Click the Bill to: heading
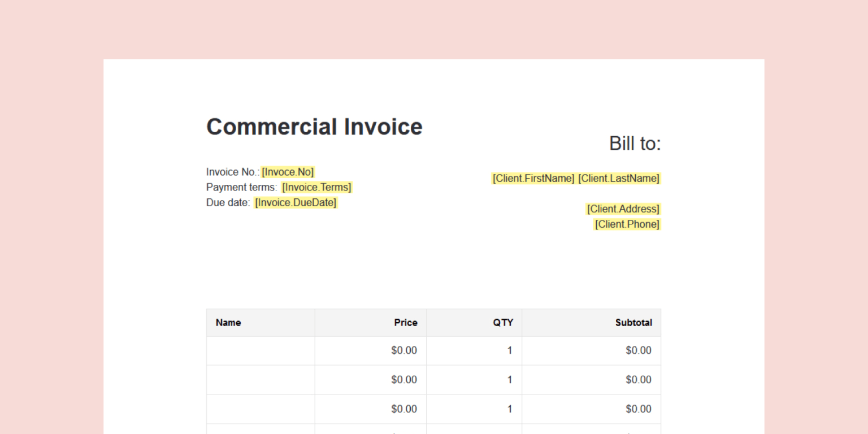 tap(635, 144)
